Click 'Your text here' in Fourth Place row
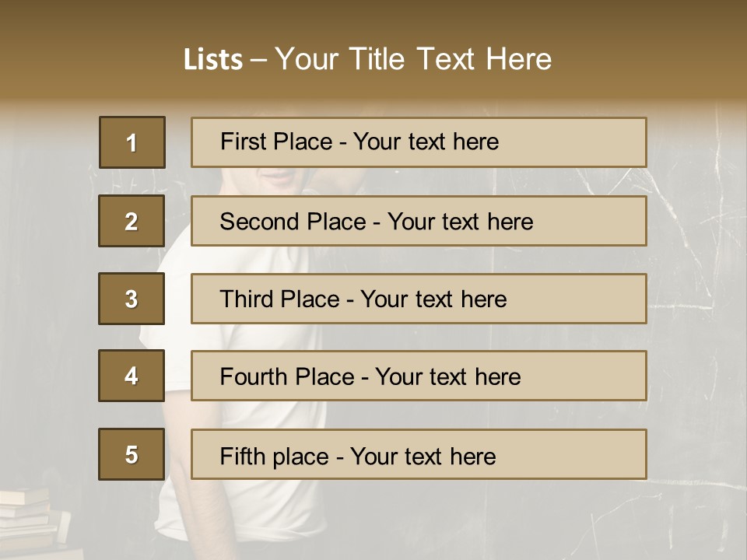 point(447,377)
